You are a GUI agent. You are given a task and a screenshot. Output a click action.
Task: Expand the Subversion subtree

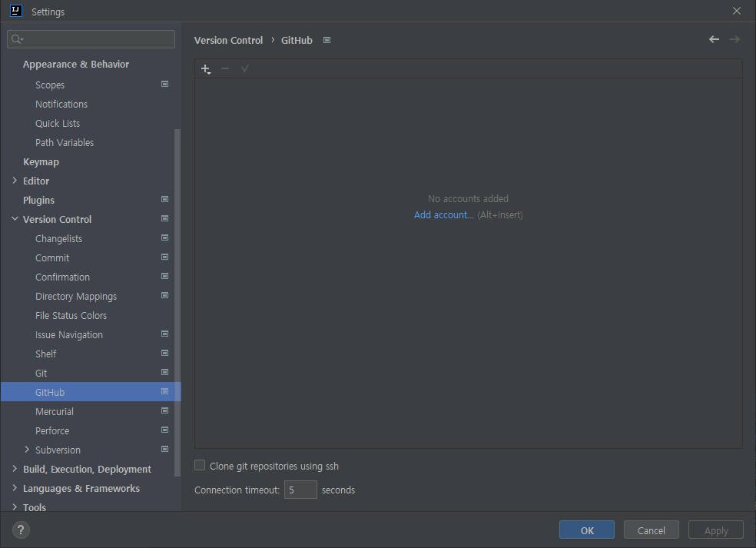(x=27, y=450)
